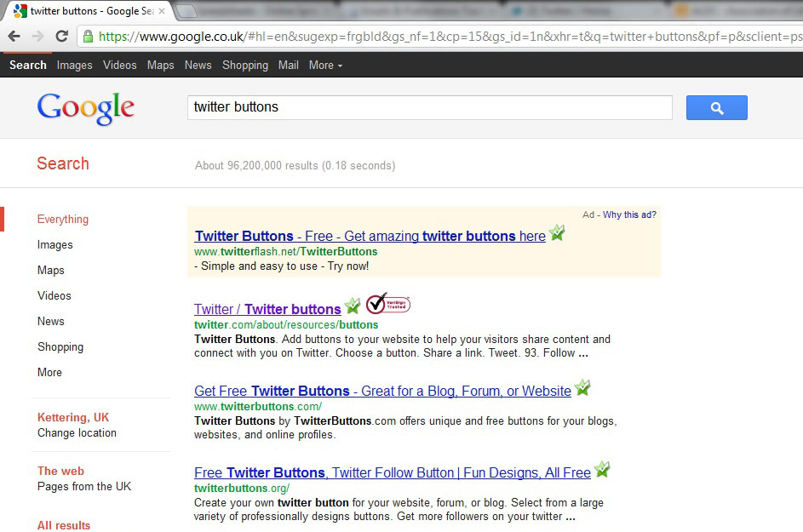
Task: Click star icon beside Free Twitter Buttons, Twitter Follow
Action: [602, 469]
